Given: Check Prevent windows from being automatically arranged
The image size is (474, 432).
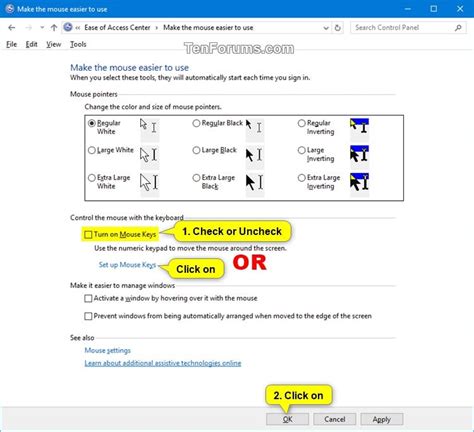Looking at the screenshot, I should [x=88, y=316].
